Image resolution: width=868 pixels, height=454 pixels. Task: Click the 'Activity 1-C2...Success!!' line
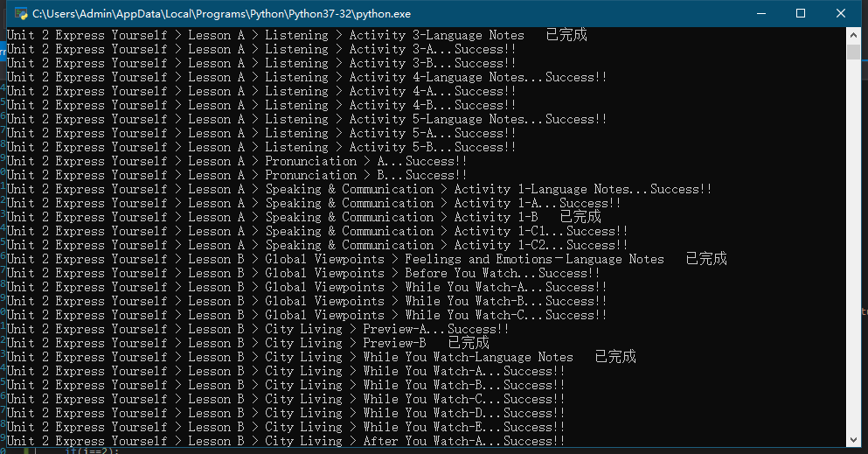click(317, 245)
